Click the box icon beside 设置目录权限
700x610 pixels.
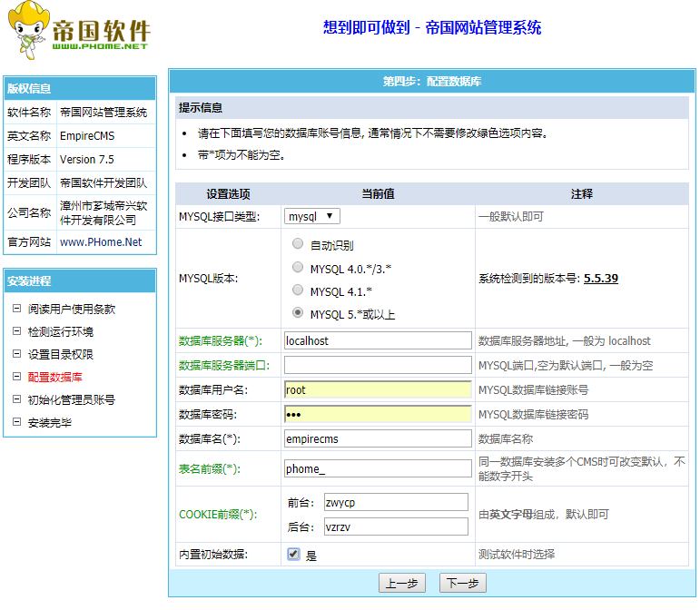click(16, 354)
